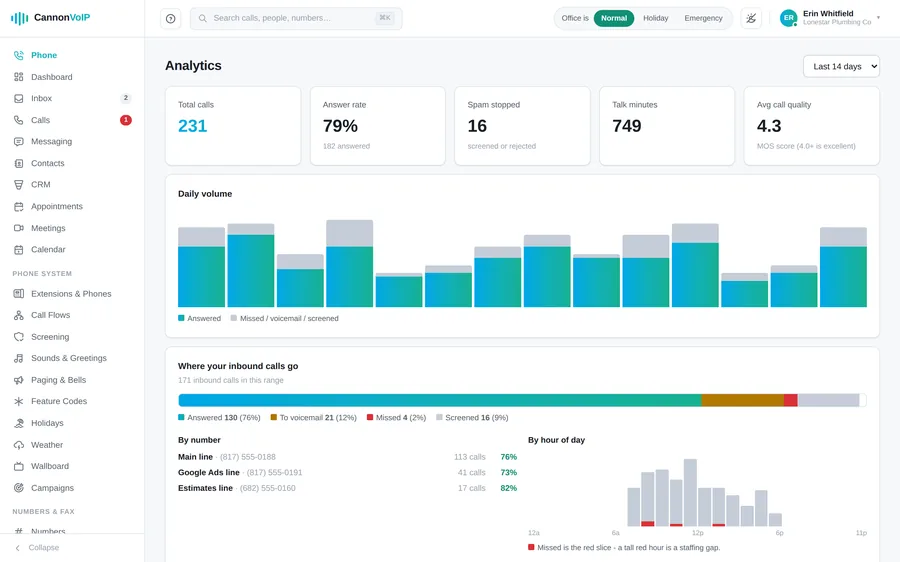
Task: Click the CRM funnel icon
Action: pyautogui.click(x=19, y=184)
